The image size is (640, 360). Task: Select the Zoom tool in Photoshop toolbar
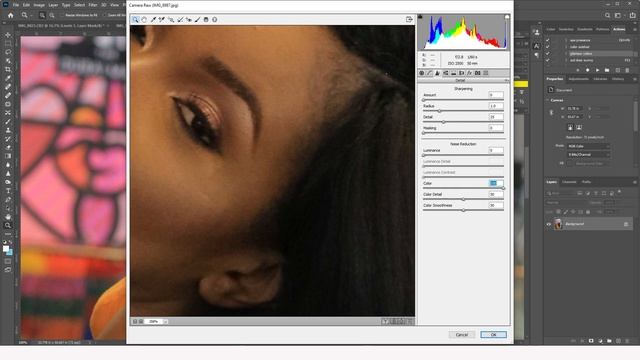[8, 226]
